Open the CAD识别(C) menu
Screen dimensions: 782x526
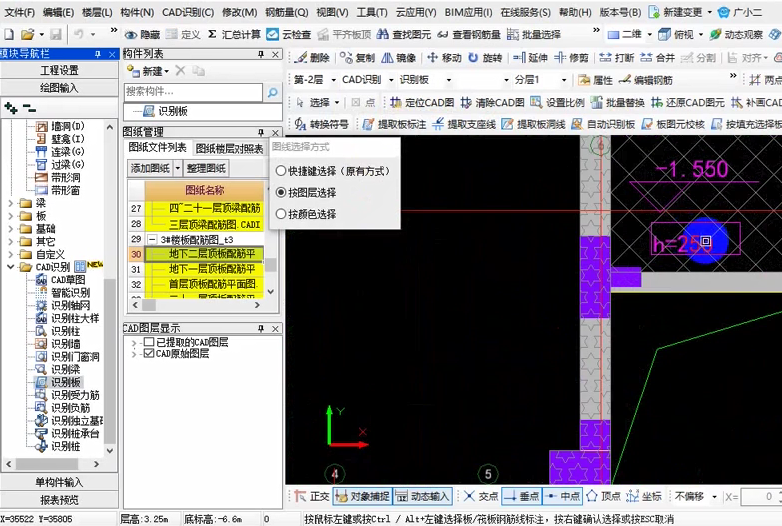pos(188,12)
